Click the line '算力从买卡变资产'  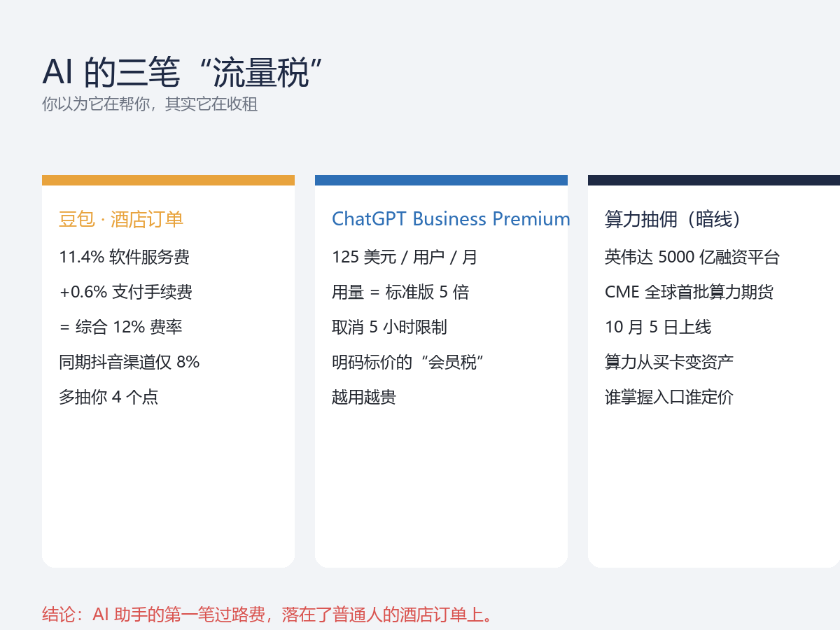pyautogui.click(x=669, y=362)
